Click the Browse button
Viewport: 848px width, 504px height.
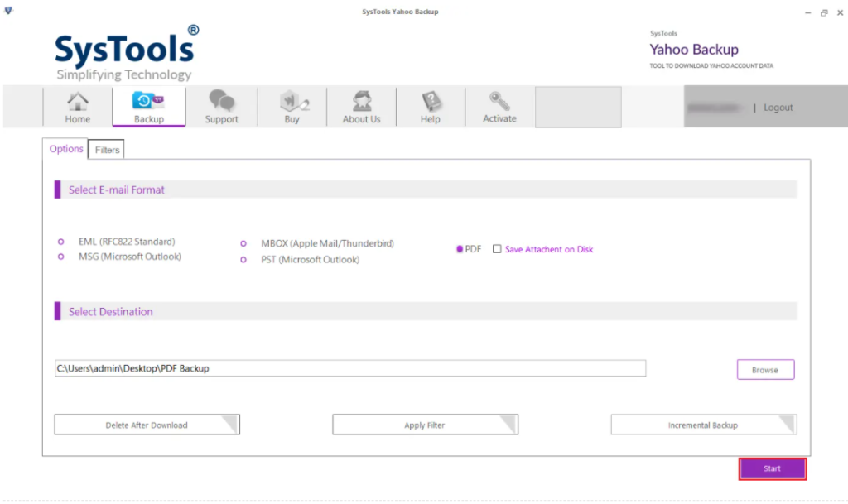[x=765, y=369]
